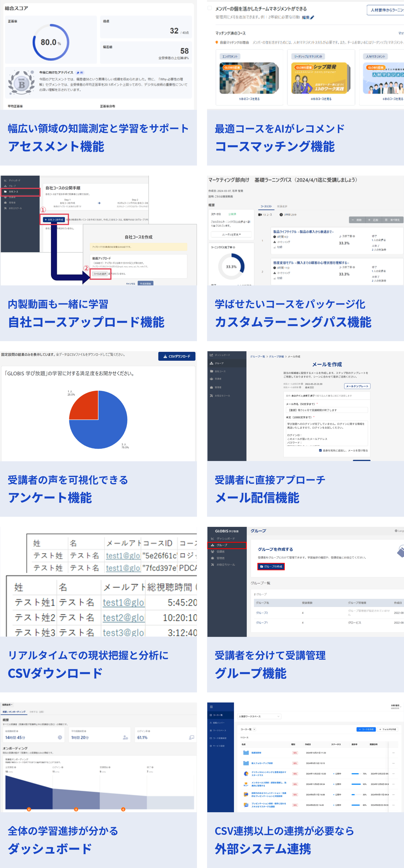Click the sidebar collapse icon in the external system panel
The image size is (404, 868).
pyautogui.click(x=211, y=707)
